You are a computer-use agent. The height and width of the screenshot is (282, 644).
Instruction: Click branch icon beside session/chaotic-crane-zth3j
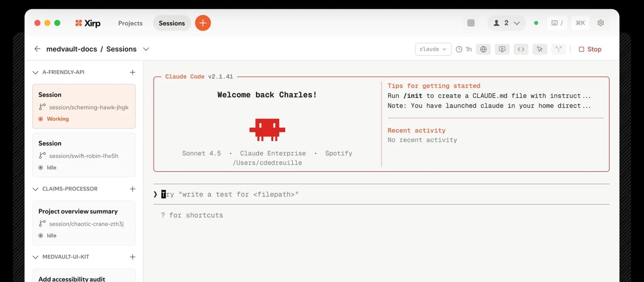pos(42,224)
